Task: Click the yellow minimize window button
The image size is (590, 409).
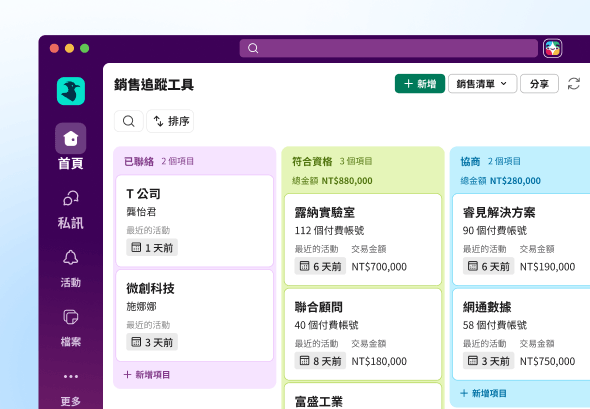Action: coord(70,48)
